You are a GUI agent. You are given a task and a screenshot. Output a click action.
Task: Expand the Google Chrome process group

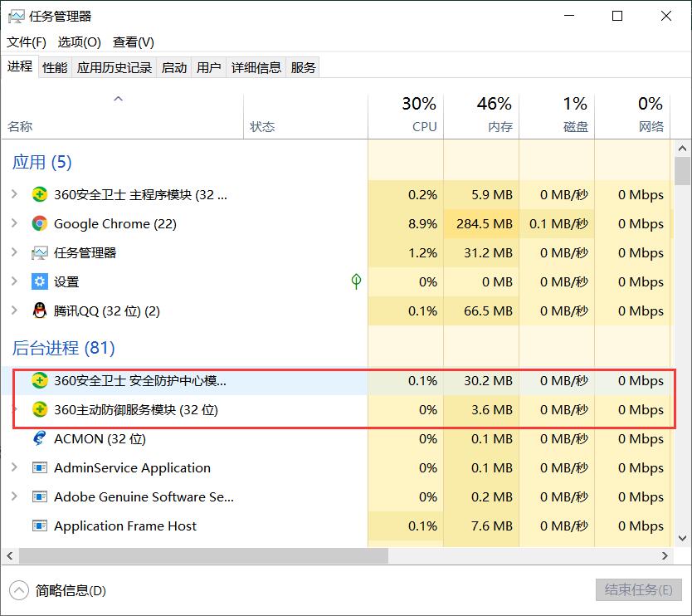(17, 223)
